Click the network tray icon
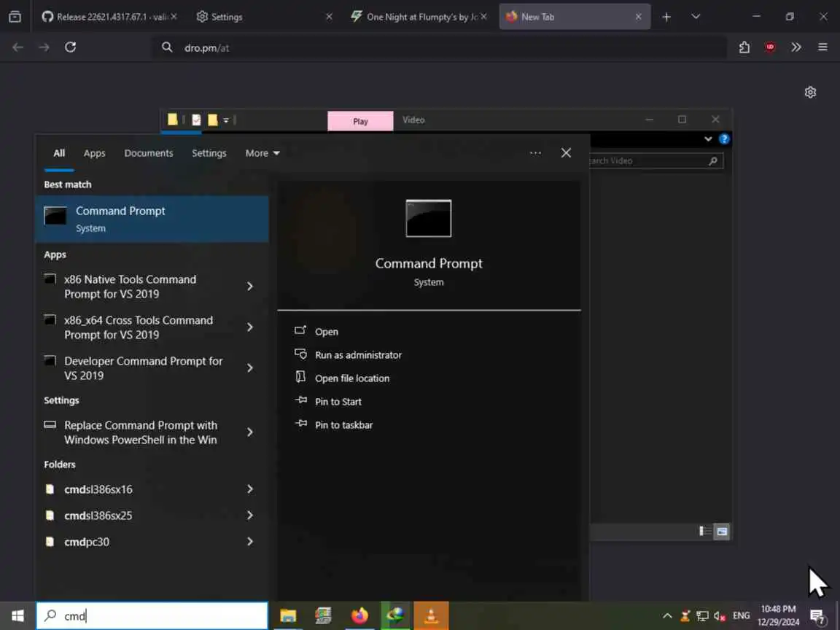Viewport: 840px width, 630px height. click(702, 616)
